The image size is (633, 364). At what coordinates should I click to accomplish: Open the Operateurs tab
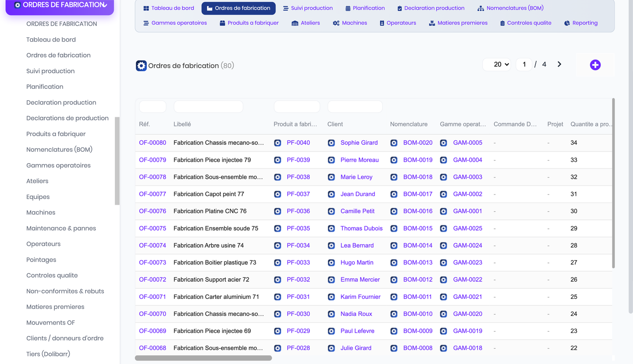(x=398, y=23)
